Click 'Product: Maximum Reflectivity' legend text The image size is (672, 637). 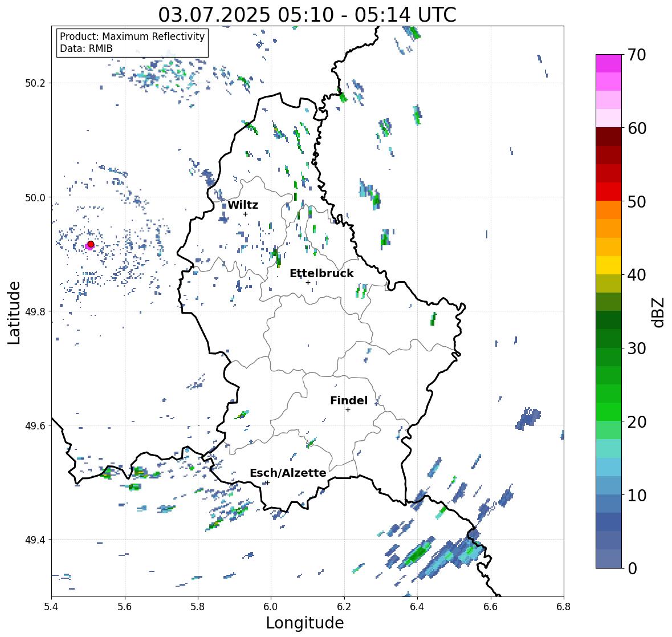[x=132, y=36]
